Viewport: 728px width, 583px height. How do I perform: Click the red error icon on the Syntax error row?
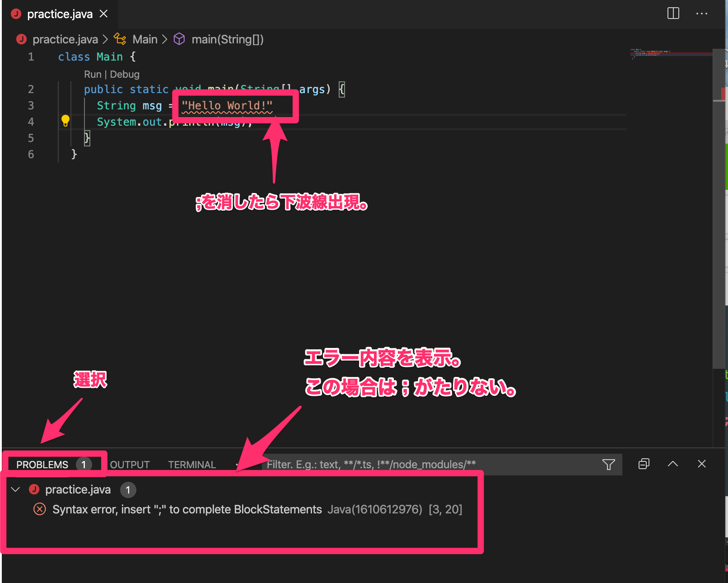pos(40,509)
